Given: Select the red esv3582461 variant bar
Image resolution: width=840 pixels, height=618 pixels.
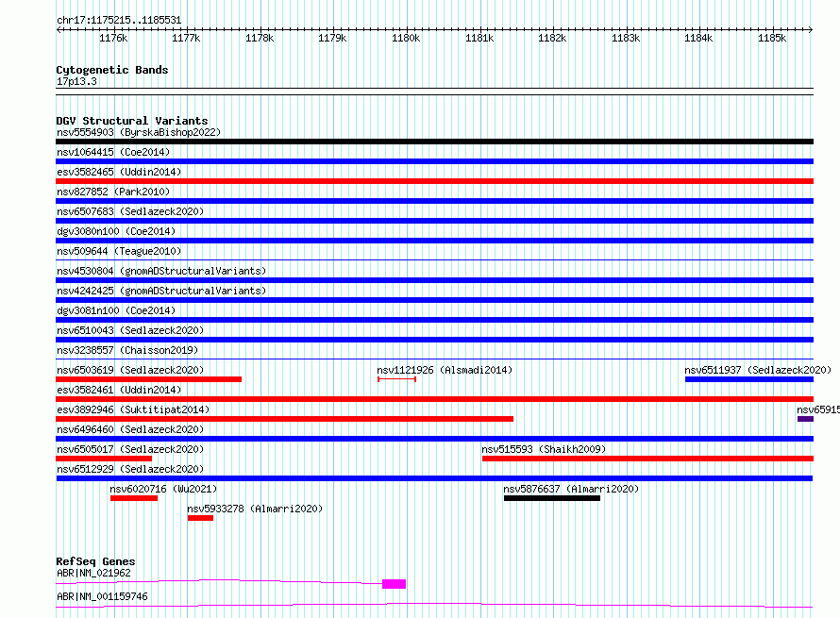Looking at the screenshot, I should coord(434,399).
